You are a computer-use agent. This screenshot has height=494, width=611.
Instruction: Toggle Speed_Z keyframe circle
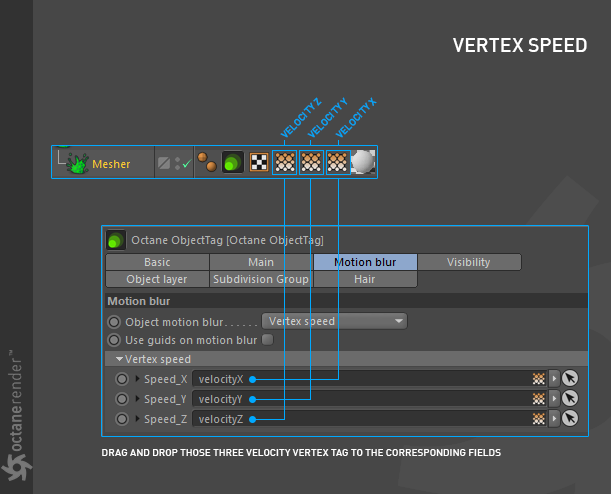122,419
